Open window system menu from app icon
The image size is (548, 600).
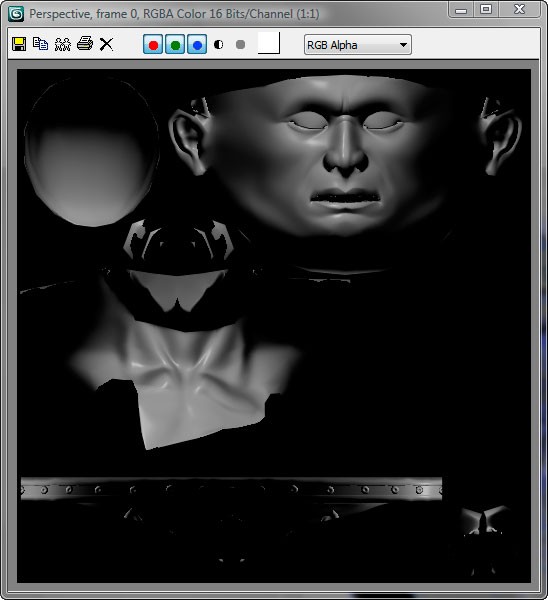[16, 14]
